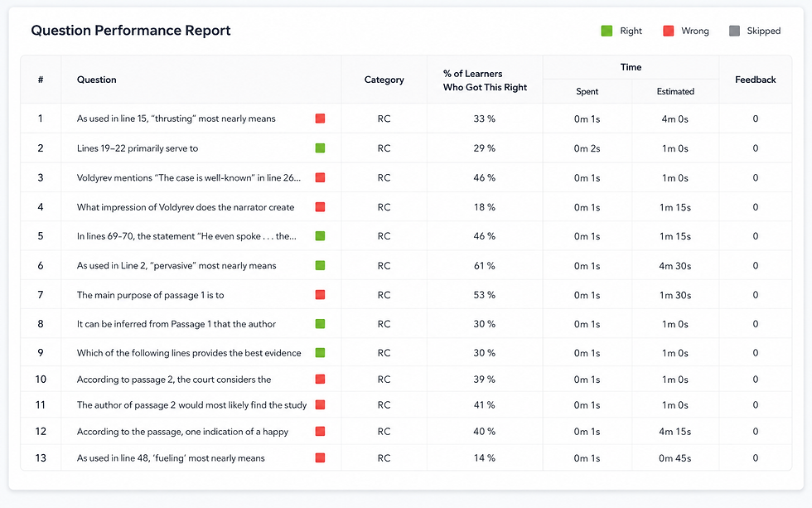Screen dimensions: 812x508
Task: Click the green status icon on question 2
Action: (320, 148)
